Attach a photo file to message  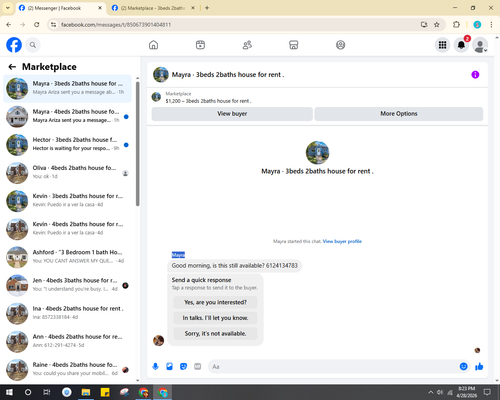click(169, 367)
